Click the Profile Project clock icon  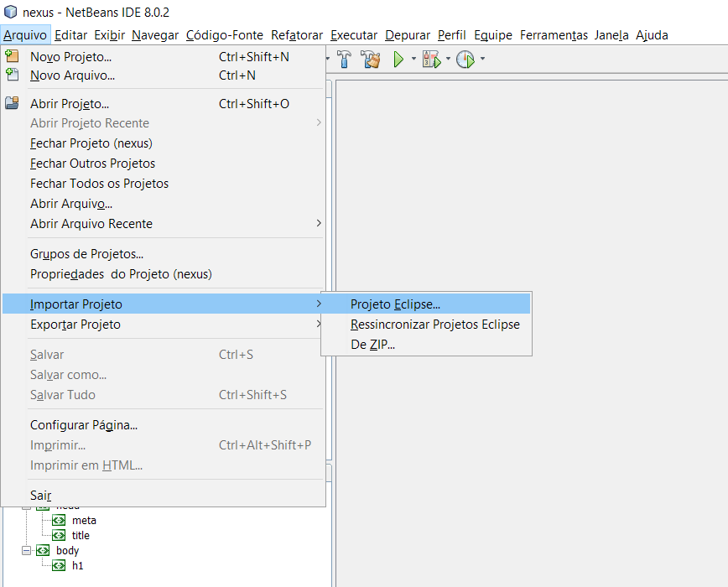coord(465,59)
